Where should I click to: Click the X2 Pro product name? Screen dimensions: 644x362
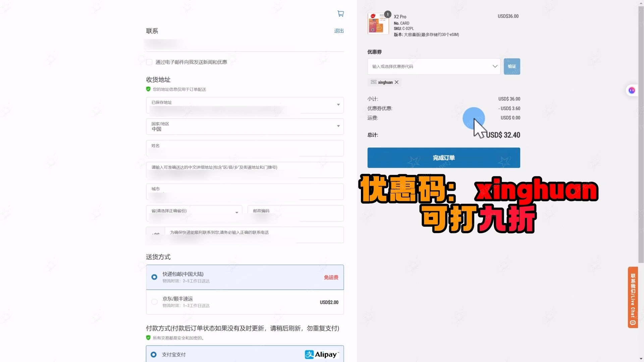pos(400,17)
